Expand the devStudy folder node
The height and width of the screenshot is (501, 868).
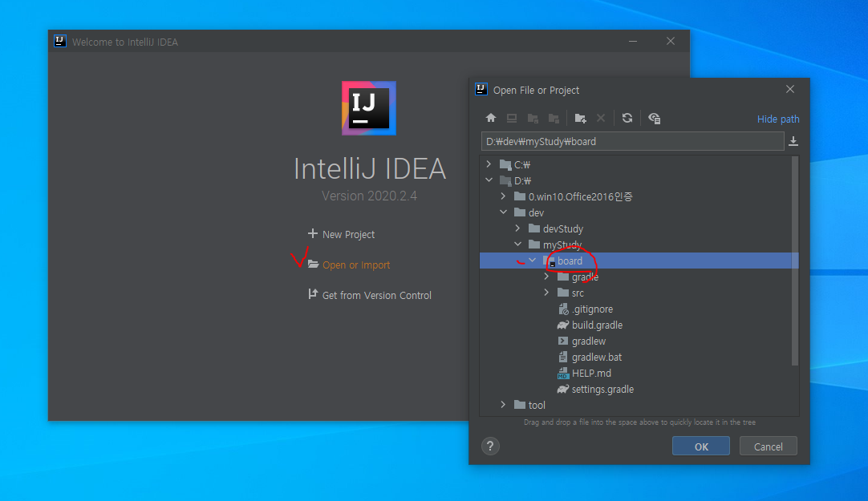(x=517, y=228)
